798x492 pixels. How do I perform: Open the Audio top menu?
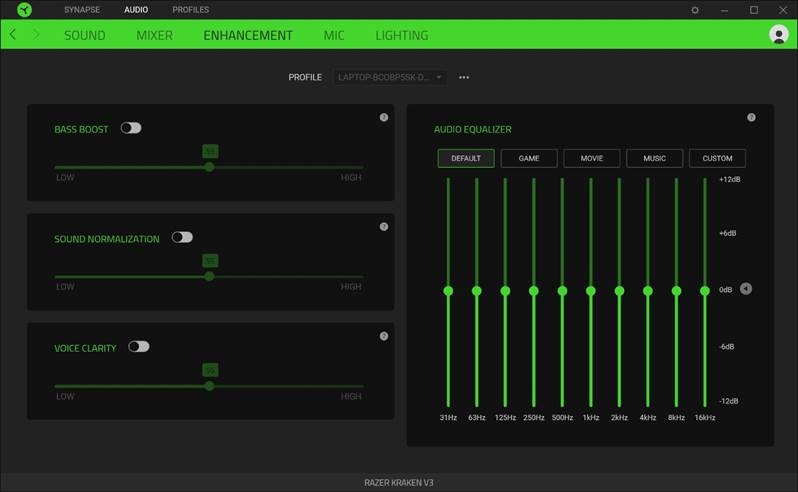136,10
